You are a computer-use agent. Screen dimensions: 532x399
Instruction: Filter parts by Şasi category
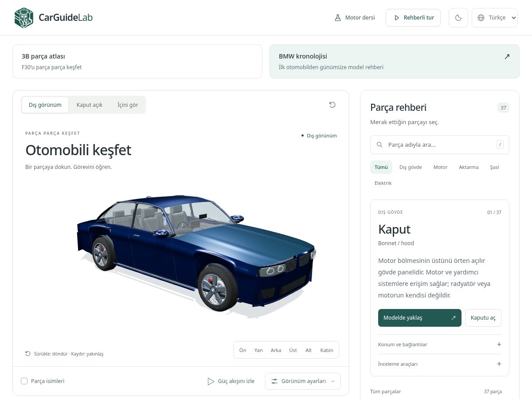[x=494, y=167]
